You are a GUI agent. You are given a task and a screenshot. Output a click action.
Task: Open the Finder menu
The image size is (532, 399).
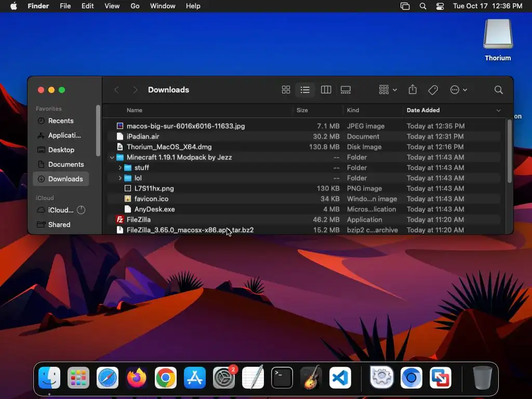[x=38, y=6]
